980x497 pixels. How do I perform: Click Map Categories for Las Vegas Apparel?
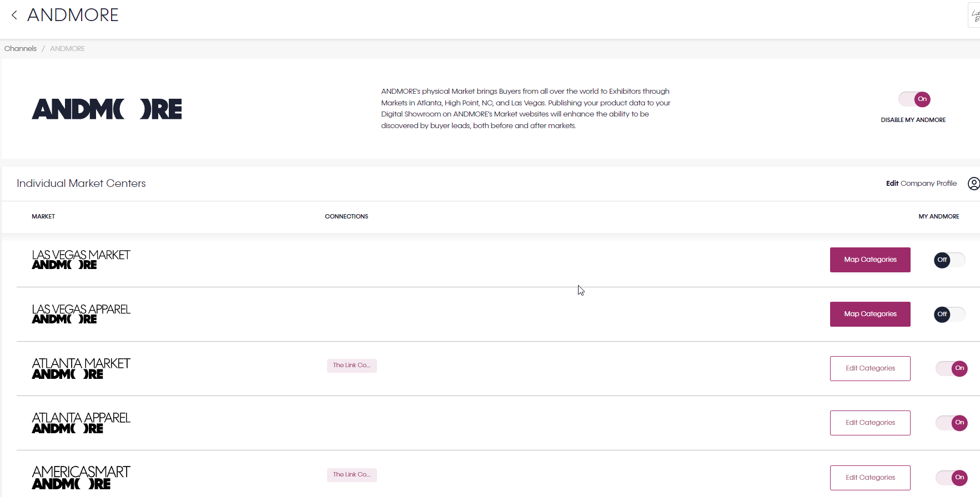point(870,314)
